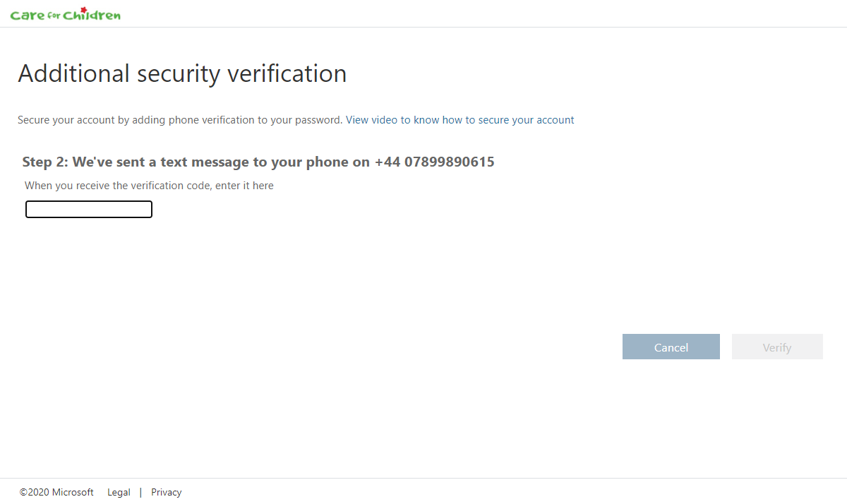Select the phone number +44 07899890615
Screen dimensions: 847x504
click(x=435, y=162)
